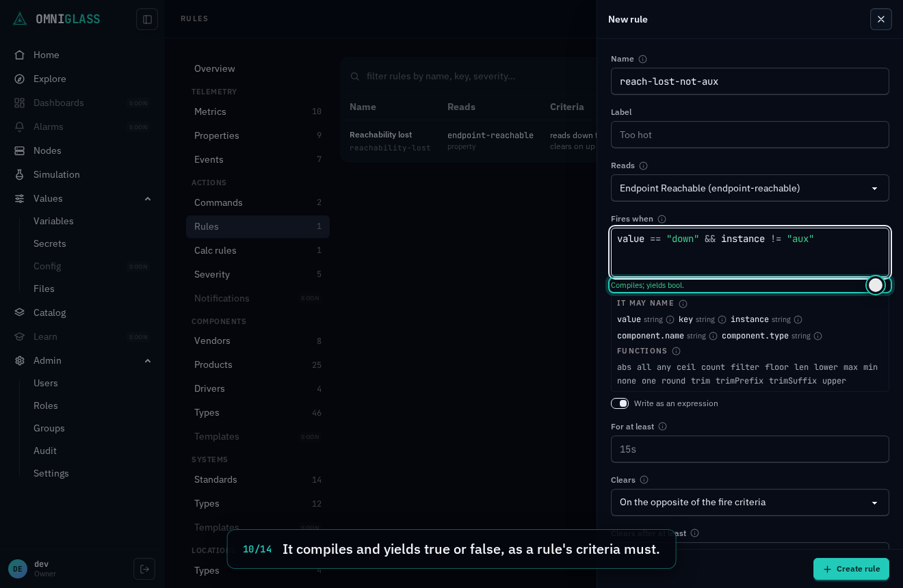Open the Audit admin page
Screen dimensions: 903x588
click(45, 451)
